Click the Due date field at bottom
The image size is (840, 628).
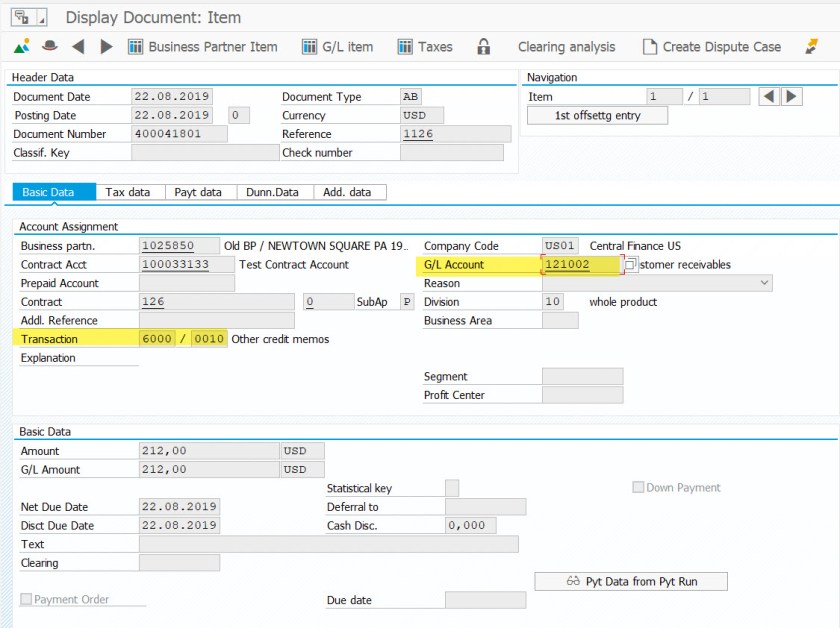(x=485, y=600)
